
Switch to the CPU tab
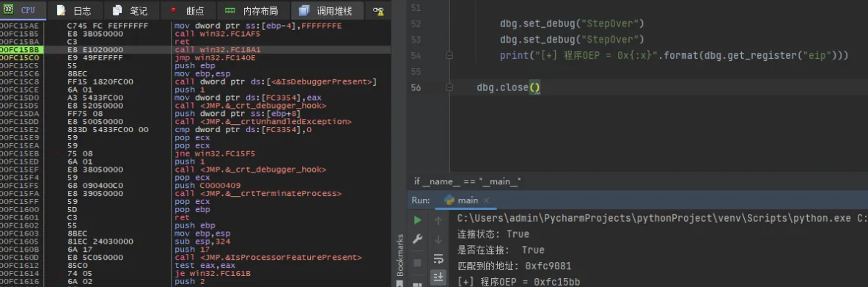tap(22, 10)
